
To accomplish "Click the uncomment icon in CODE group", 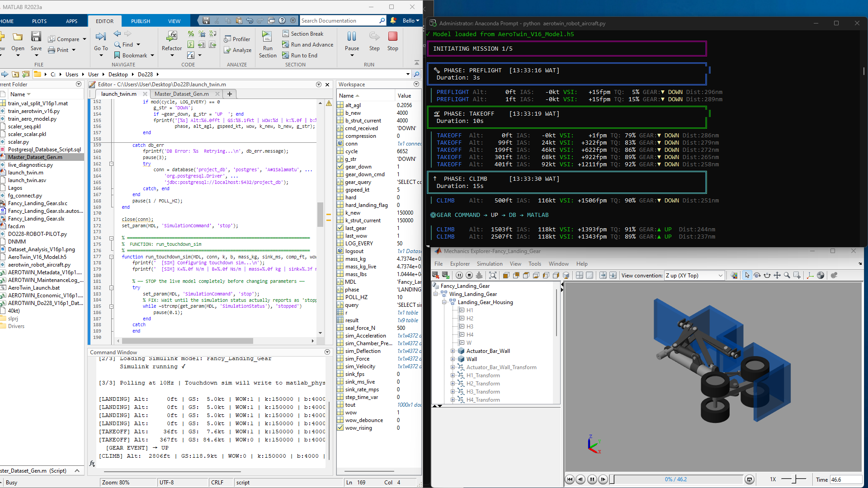I will pos(202,34).
